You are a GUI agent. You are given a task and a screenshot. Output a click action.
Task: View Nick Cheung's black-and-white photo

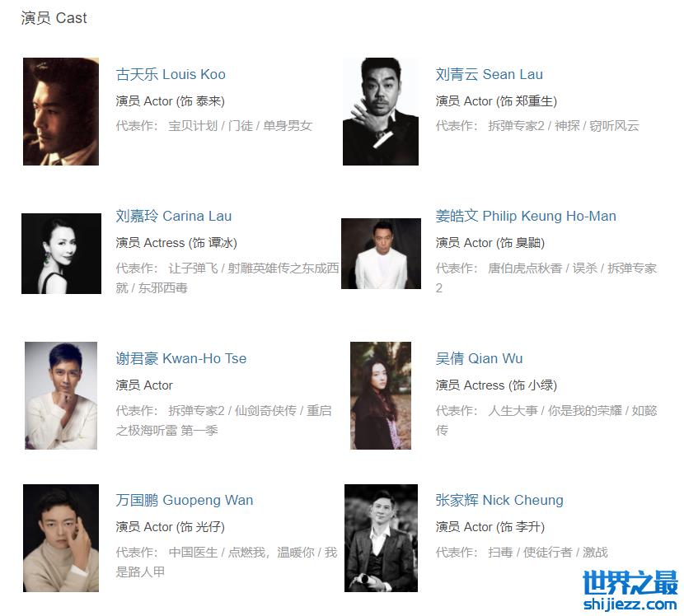coord(382,538)
